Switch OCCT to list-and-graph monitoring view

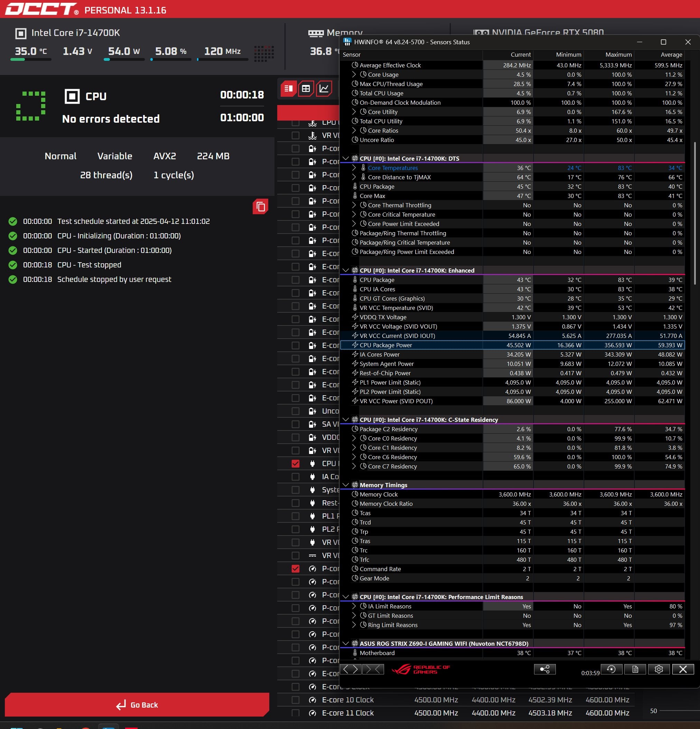click(x=289, y=88)
